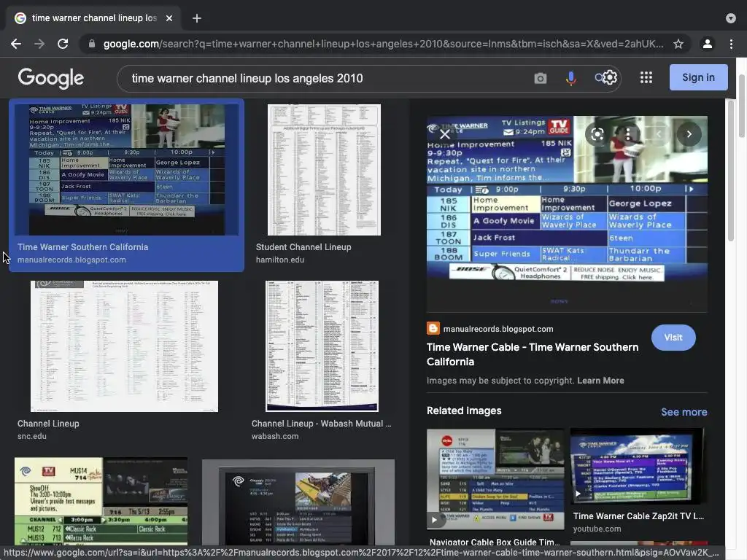Screen dimensions: 747x560
Task: Open the Google apps grid
Action: click(x=646, y=77)
